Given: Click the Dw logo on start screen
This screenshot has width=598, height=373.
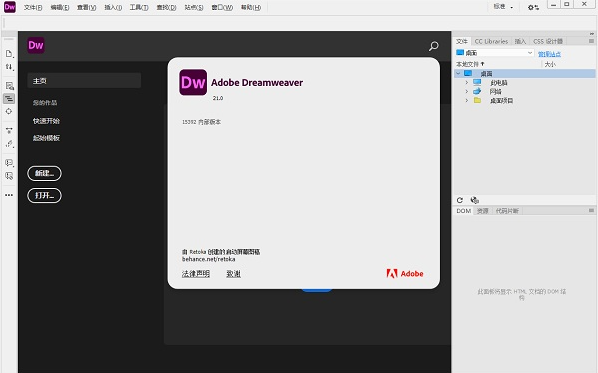Looking at the screenshot, I should coord(36,45).
